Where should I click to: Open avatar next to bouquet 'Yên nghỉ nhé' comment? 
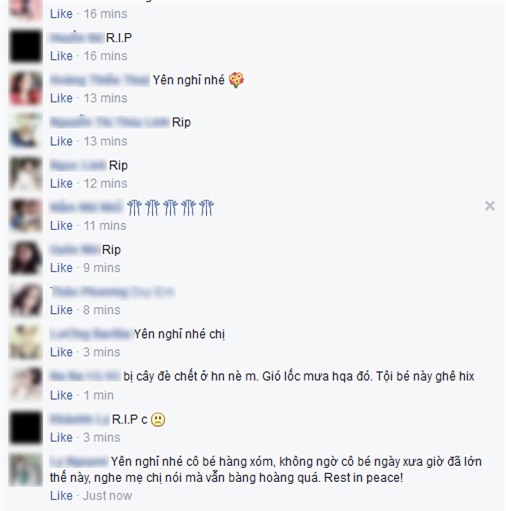(x=26, y=88)
